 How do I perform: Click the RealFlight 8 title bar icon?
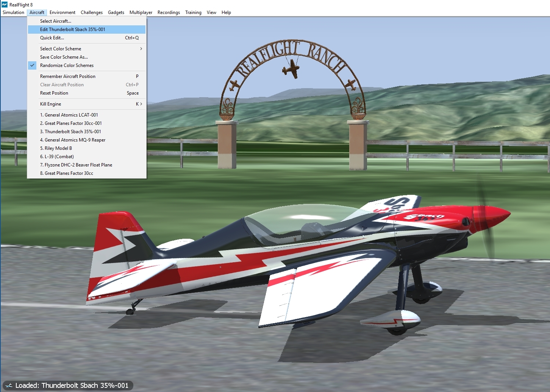coord(5,5)
